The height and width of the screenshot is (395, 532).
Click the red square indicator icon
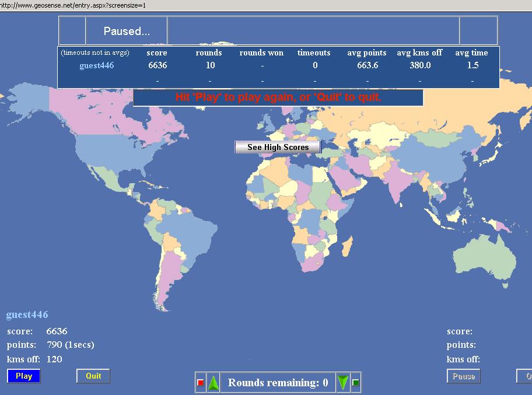coord(201,383)
